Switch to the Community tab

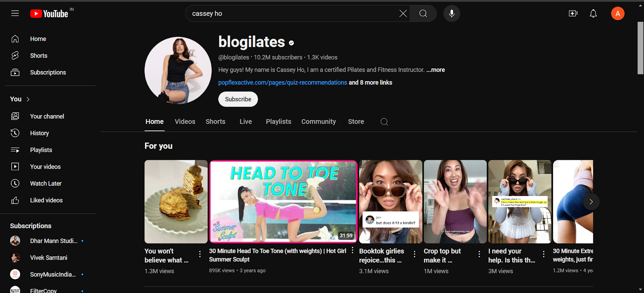pos(318,122)
